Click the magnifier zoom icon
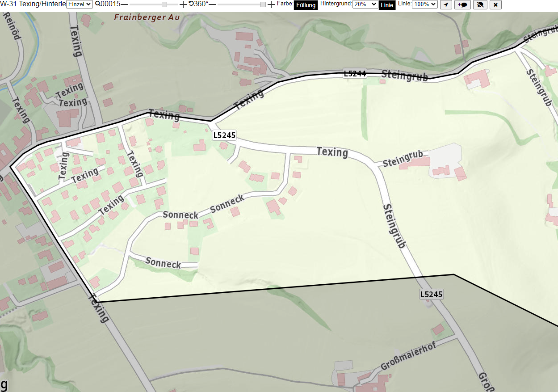Viewport: 558px width, 392px height. [x=97, y=4]
